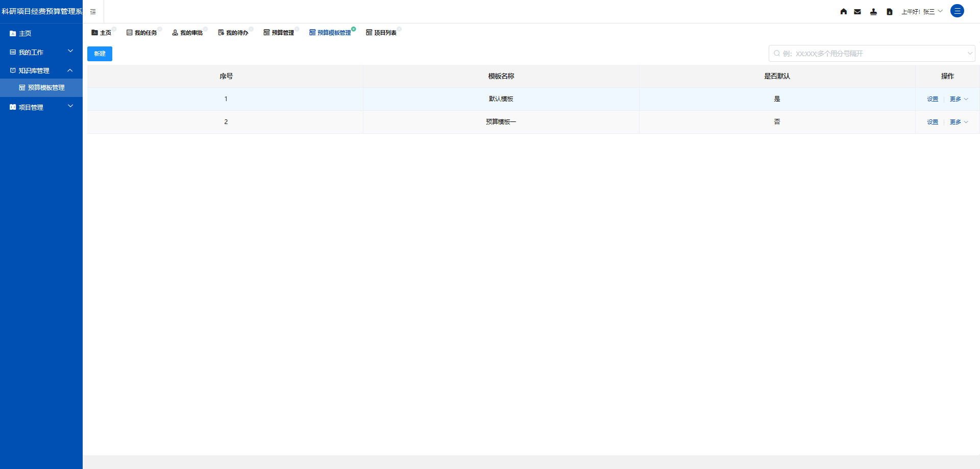Click the 预算模板一 name cell

501,122
